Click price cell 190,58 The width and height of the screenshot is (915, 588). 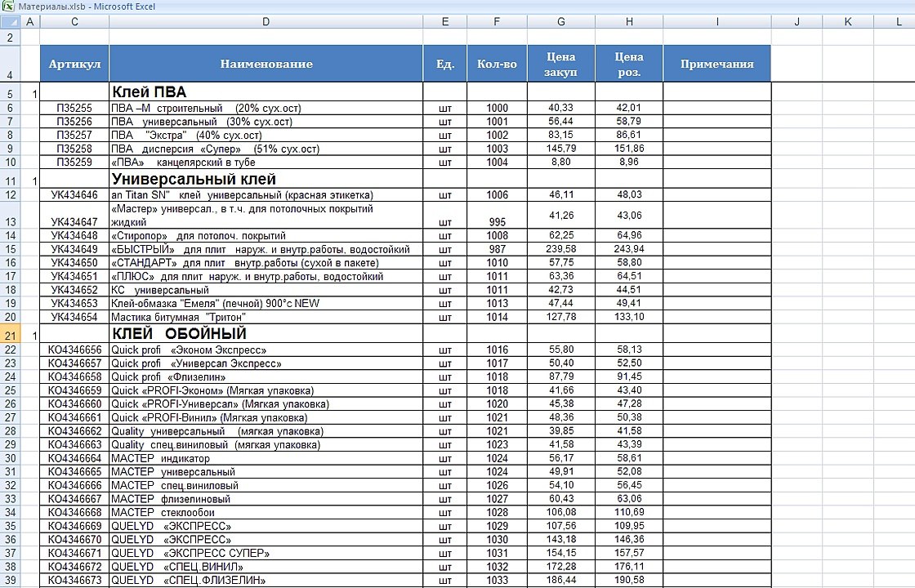tap(629, 581)
